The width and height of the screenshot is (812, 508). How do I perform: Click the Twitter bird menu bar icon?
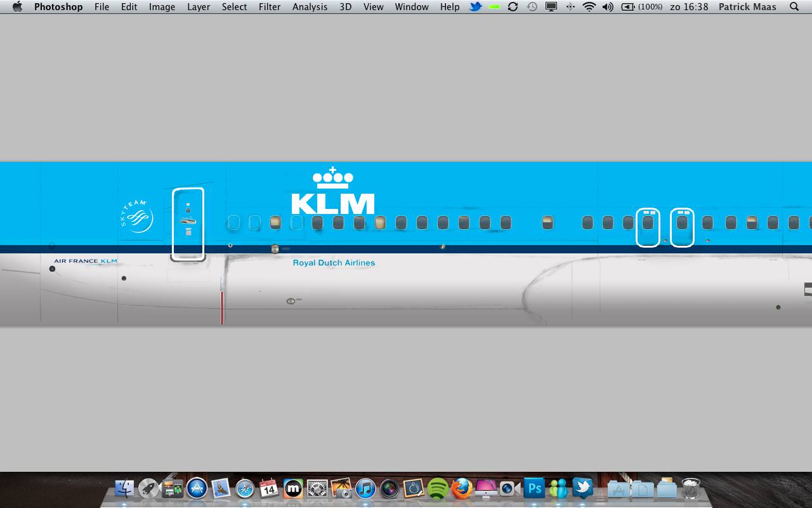(475, 7)
